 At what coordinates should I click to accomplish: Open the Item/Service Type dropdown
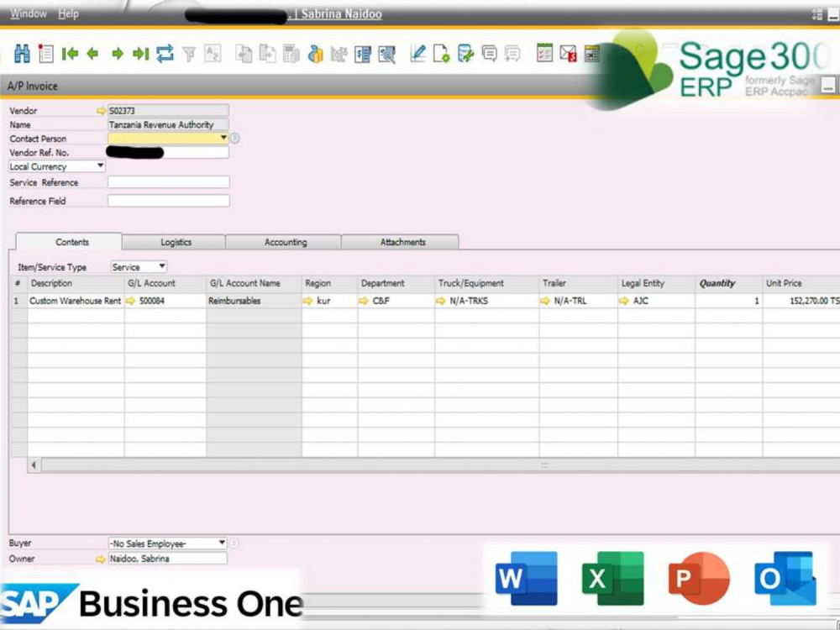coord(162,266)
